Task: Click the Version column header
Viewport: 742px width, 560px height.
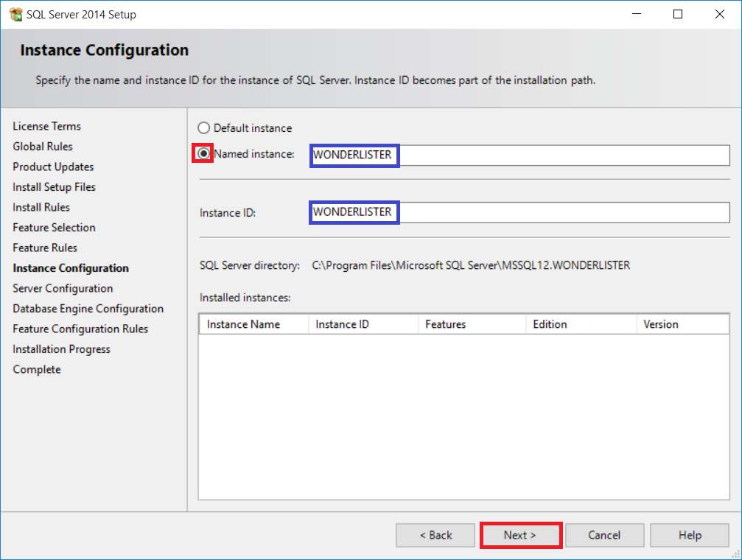Action: [x=683, y=324]
